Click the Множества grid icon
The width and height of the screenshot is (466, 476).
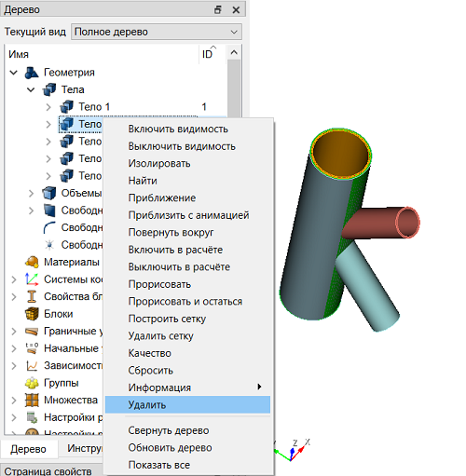pyautogui.click(x=32, y=400)
